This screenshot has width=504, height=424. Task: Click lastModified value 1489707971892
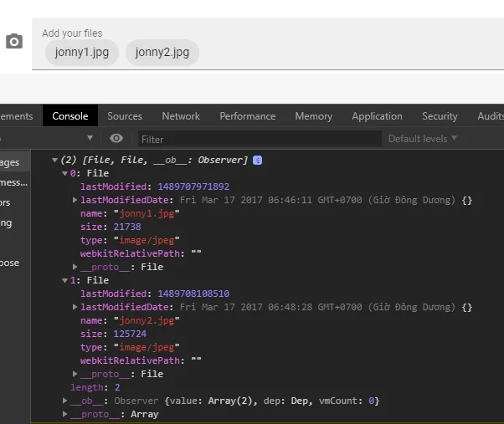(x=193, y=186)
